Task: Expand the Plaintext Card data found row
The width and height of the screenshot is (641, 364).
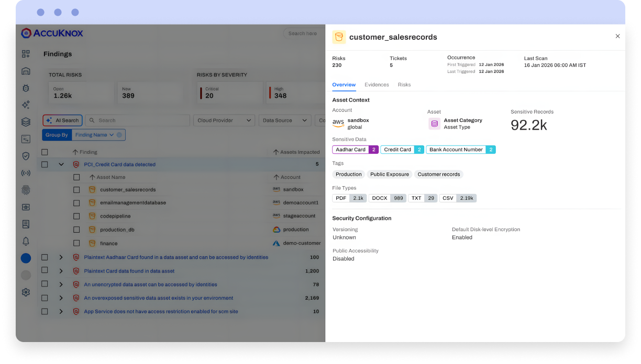Action: click(x=61, y=271)
